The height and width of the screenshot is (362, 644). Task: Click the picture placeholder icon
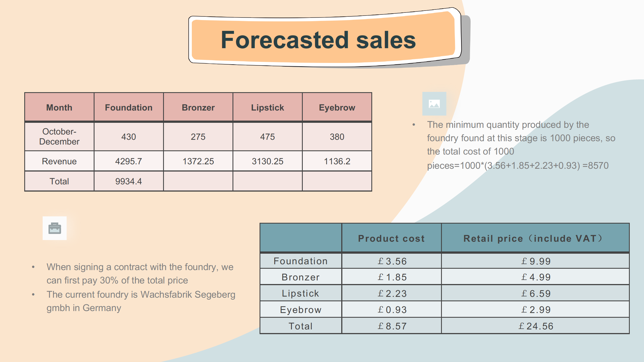pos(434,104)
